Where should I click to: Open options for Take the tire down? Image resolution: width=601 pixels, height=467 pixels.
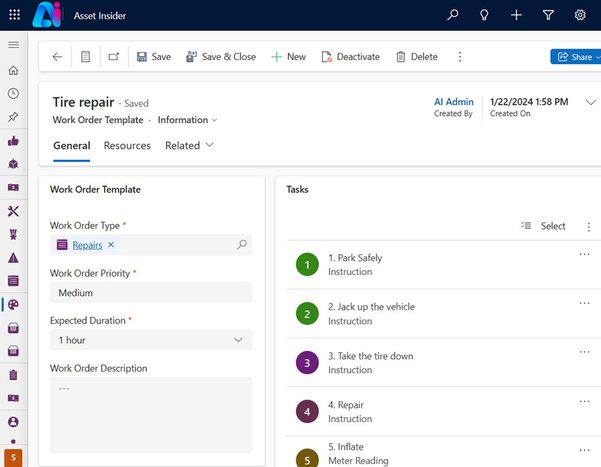coord(584,352)
